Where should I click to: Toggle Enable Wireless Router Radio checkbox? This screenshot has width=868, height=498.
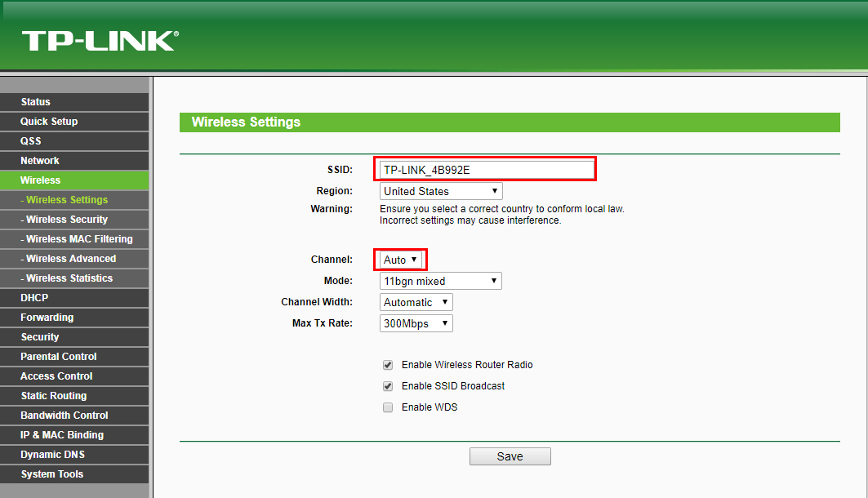point(388,365)
